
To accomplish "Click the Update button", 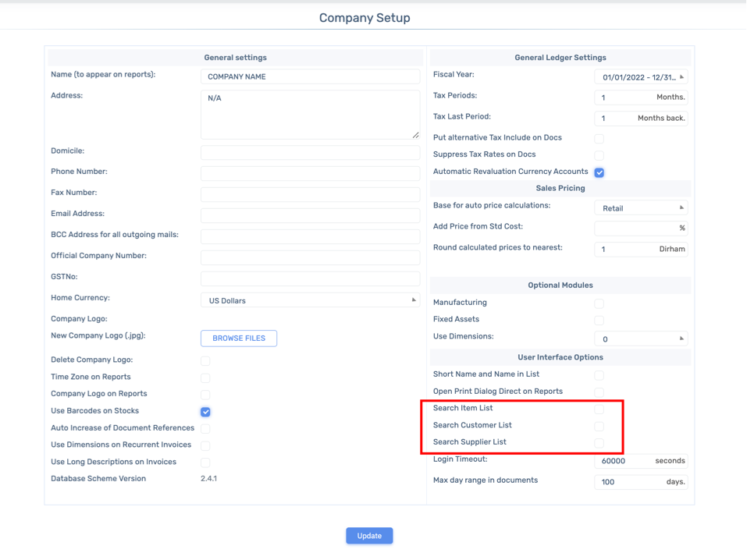I will [x=369, y=536].
